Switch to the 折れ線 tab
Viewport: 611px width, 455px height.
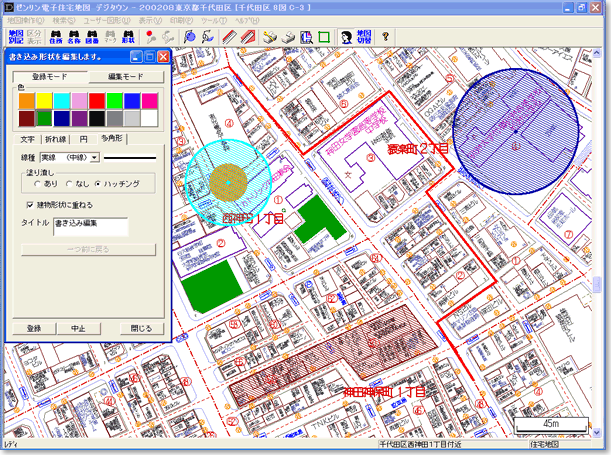tap(56, 137)
